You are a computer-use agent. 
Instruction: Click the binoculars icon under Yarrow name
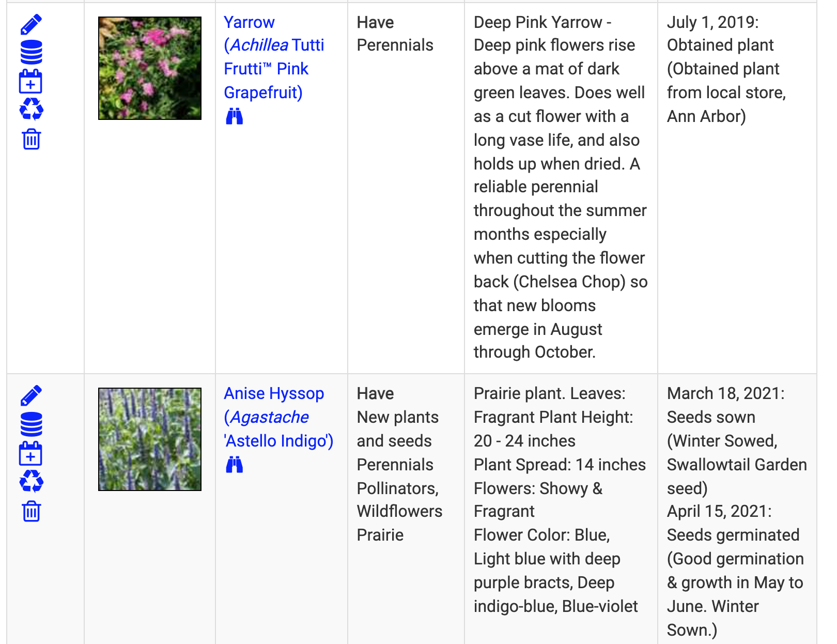[234, 117]
